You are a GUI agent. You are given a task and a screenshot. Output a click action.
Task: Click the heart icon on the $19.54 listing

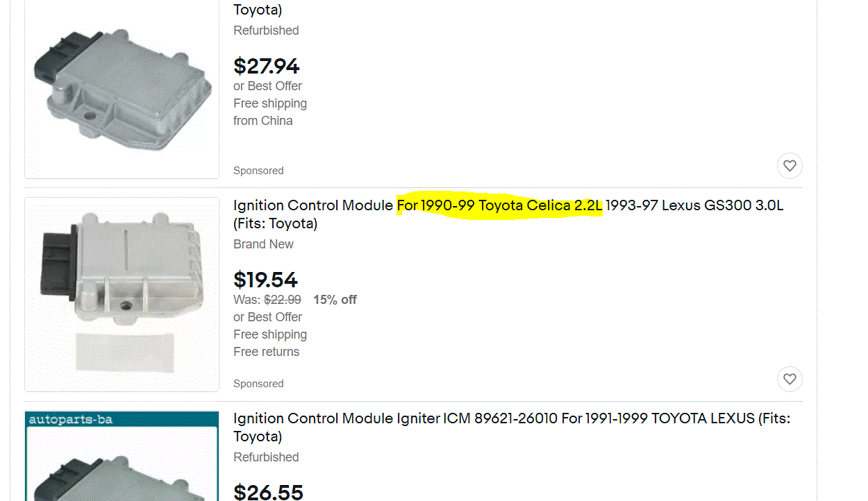point(790,380)
